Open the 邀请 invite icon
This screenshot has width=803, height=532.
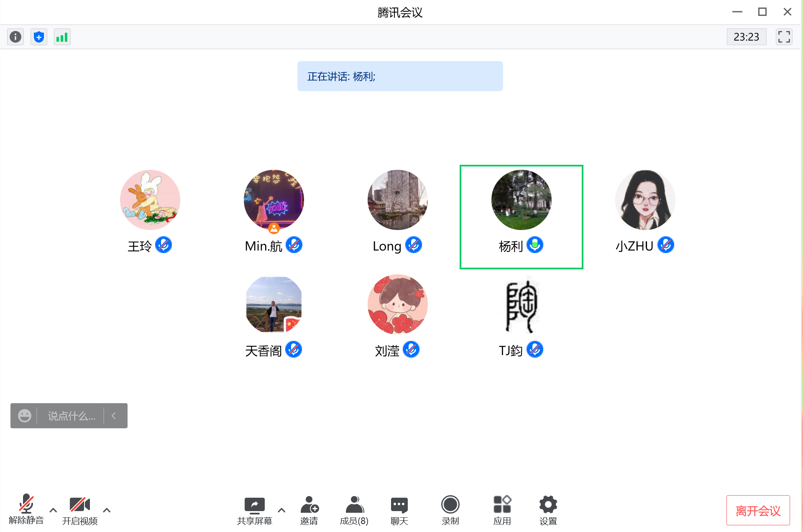(x=309, y=510)
